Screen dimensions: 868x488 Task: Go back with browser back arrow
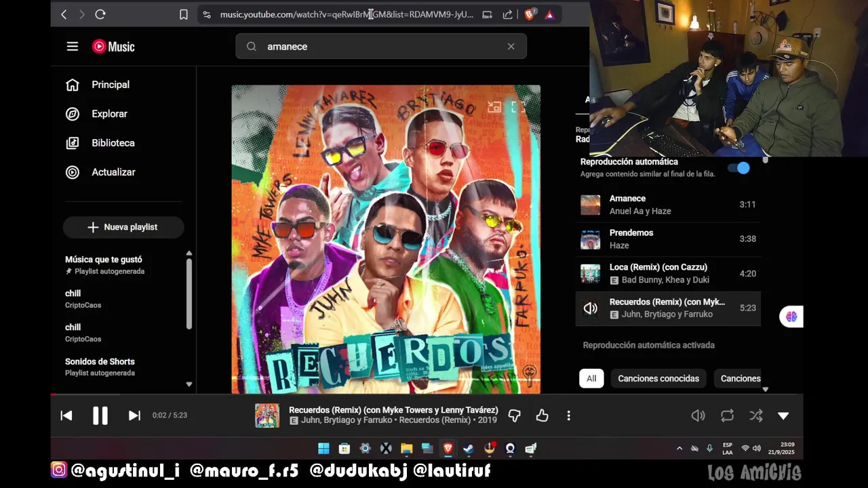64,14
